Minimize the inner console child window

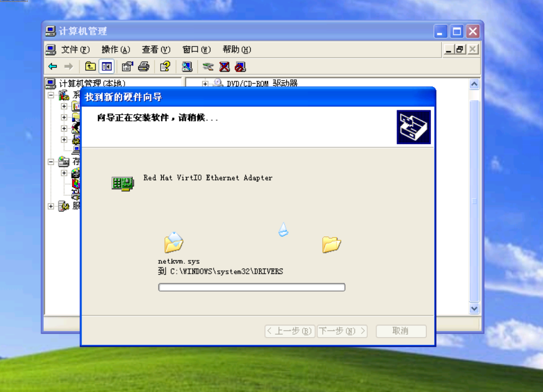pyautogui.click(x=448, y=50)
